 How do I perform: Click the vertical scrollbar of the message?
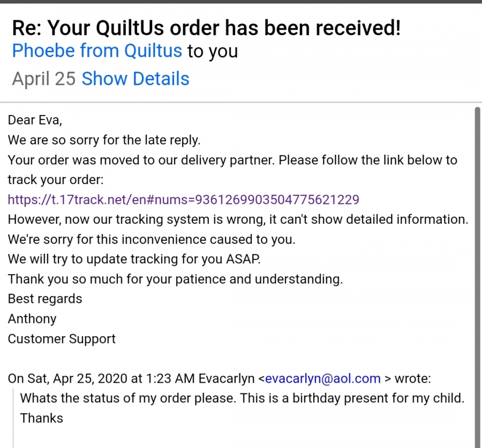click(477, 277)
